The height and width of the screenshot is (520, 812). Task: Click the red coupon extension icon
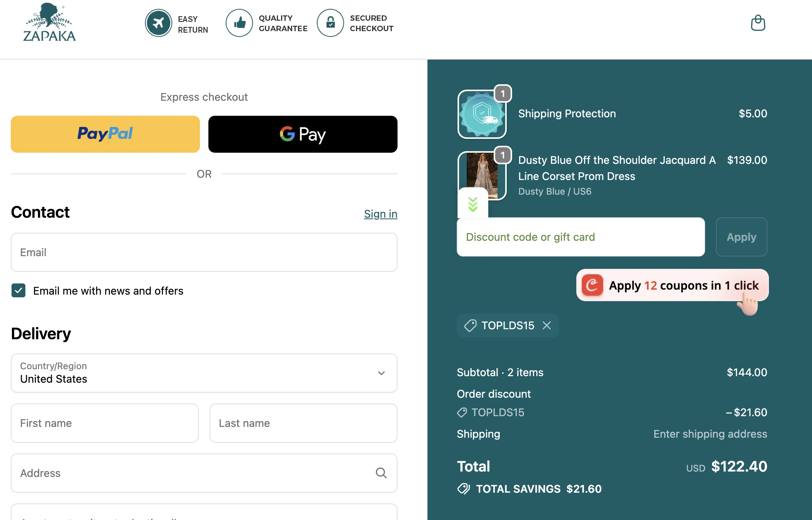coord(592,285)
